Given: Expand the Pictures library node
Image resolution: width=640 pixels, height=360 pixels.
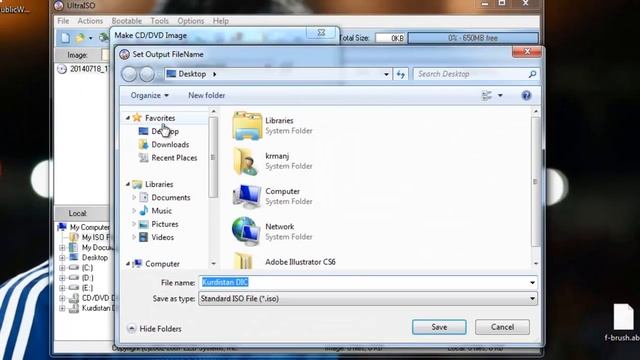Looking at the screenshot, I should [x=134, y=224].
